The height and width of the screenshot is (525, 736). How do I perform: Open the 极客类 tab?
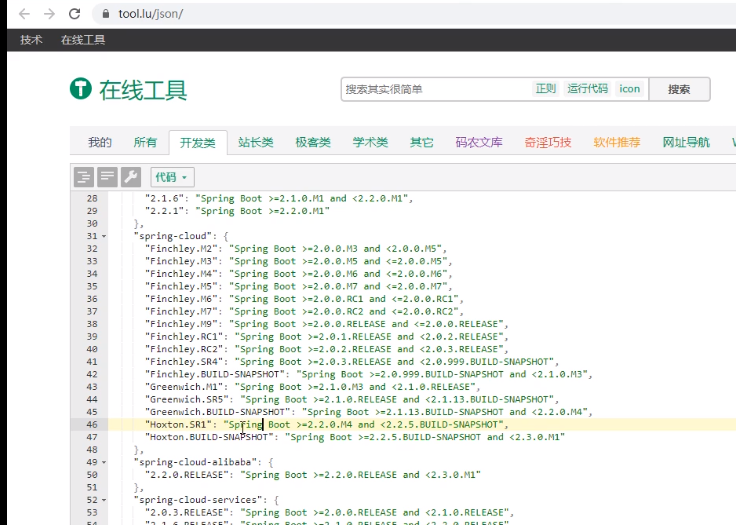click(x=313, y=142)
